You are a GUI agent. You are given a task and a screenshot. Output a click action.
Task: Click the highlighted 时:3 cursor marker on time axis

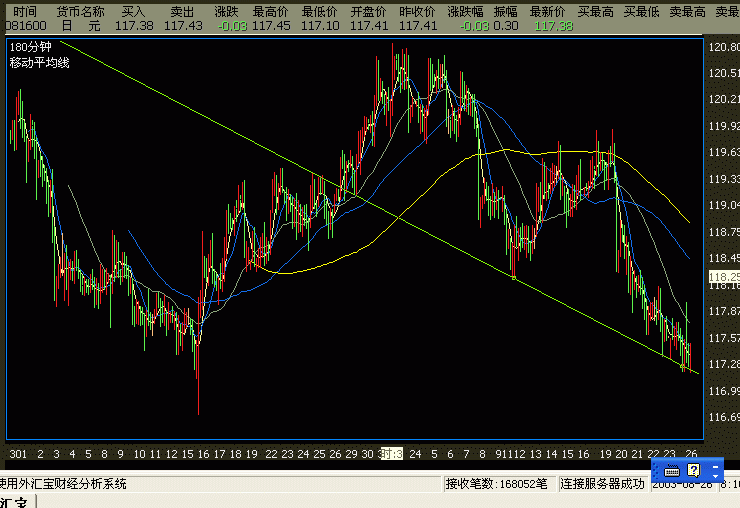tap(392, 454)
